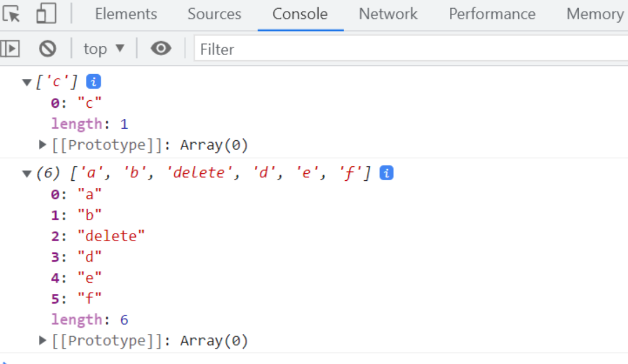Open the Network panel
Screen dimensions: 628x364
pos(388,14)
